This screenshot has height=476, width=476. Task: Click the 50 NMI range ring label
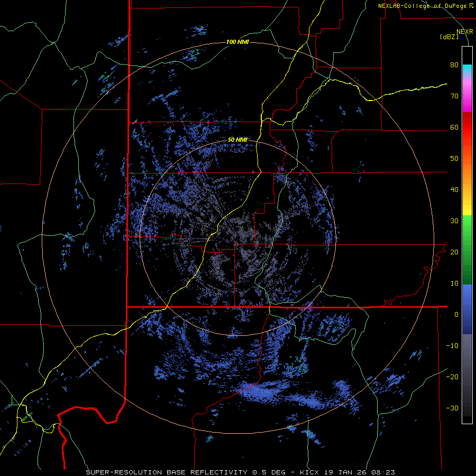coord(237,140)
